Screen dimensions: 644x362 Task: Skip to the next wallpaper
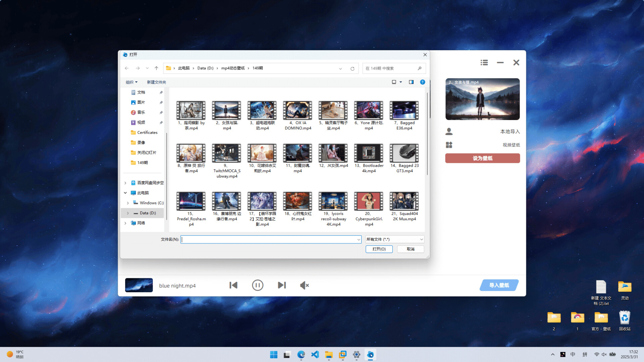pos(282,285)
